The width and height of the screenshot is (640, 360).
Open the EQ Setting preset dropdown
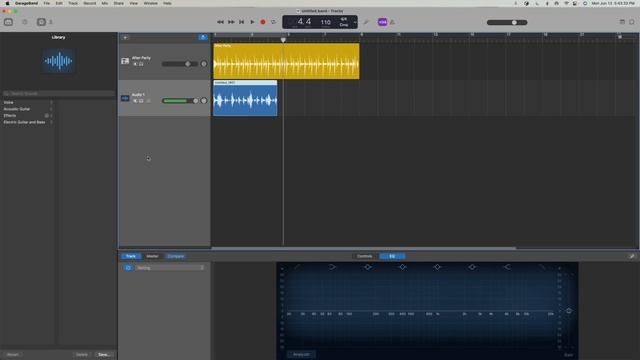(x=169, y=268)
